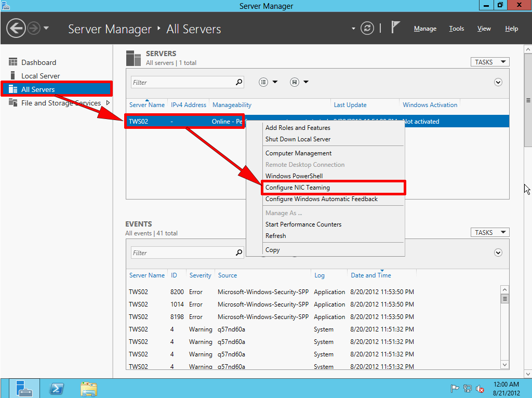Choose Refresh in the context menu

click(x=275, y=236)
